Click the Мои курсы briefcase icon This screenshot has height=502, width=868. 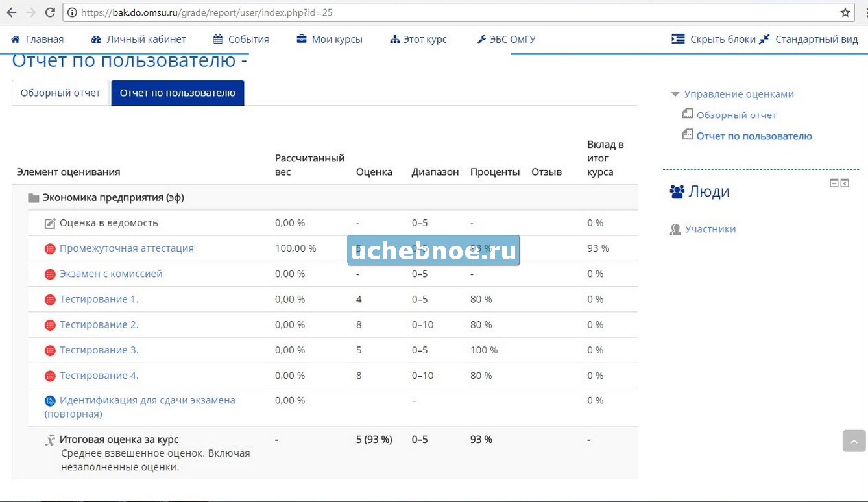302,39
